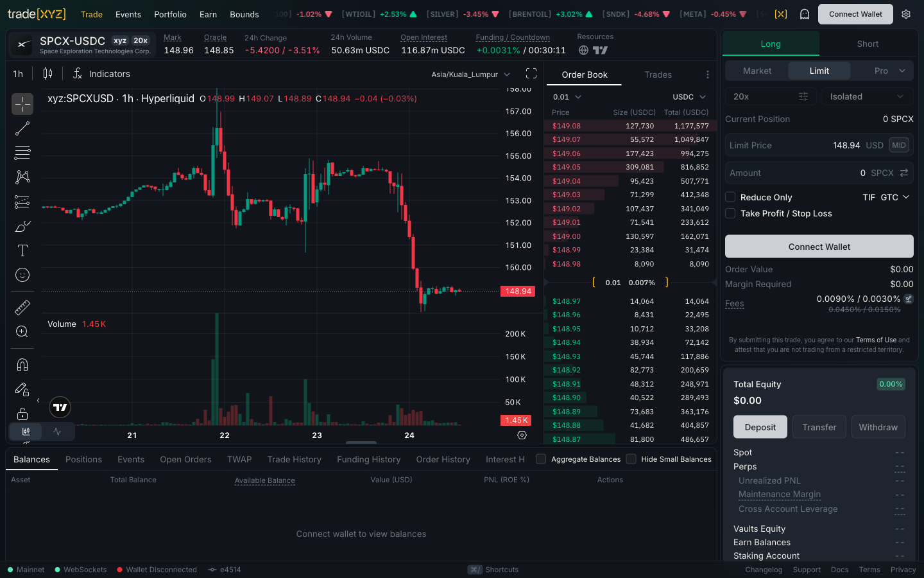Screen dimensions: 924x578
Task: Open the Portfolio page
Action: (170, 14)
